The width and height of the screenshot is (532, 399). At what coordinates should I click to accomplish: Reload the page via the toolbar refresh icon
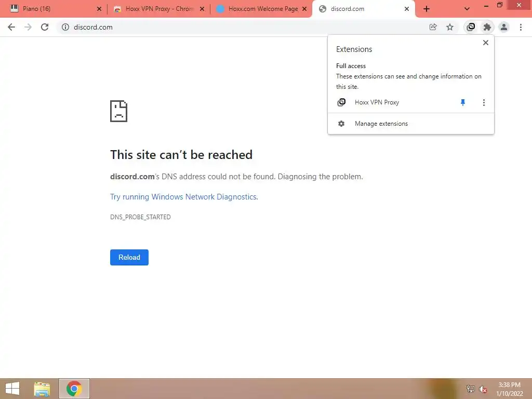45,27
